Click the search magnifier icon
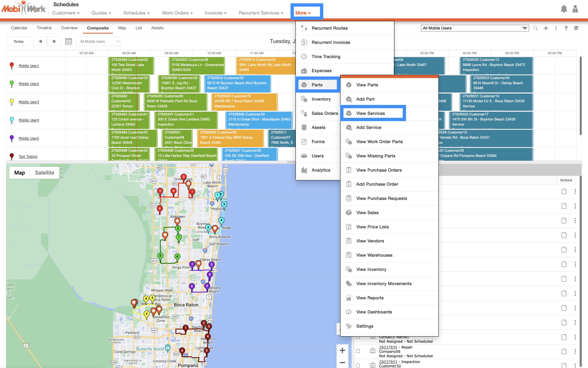 [535, 28]
